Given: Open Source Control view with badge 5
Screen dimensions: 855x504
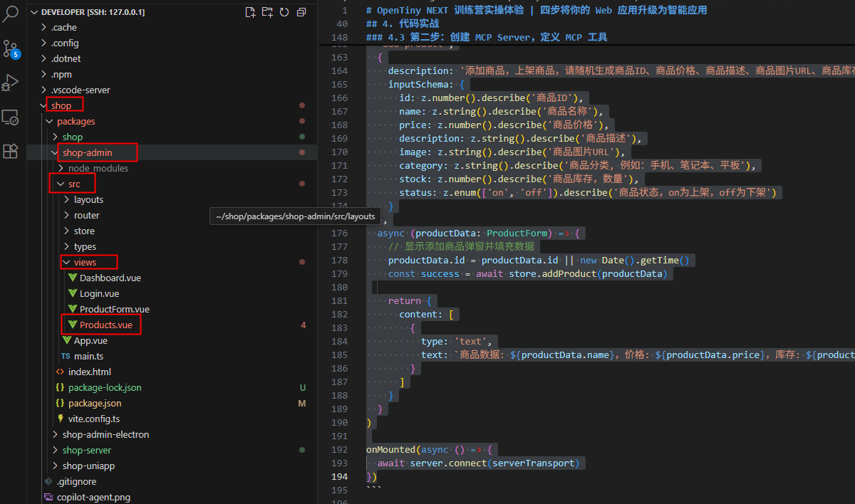Looking at the screenshot, I should pos(11,48).
